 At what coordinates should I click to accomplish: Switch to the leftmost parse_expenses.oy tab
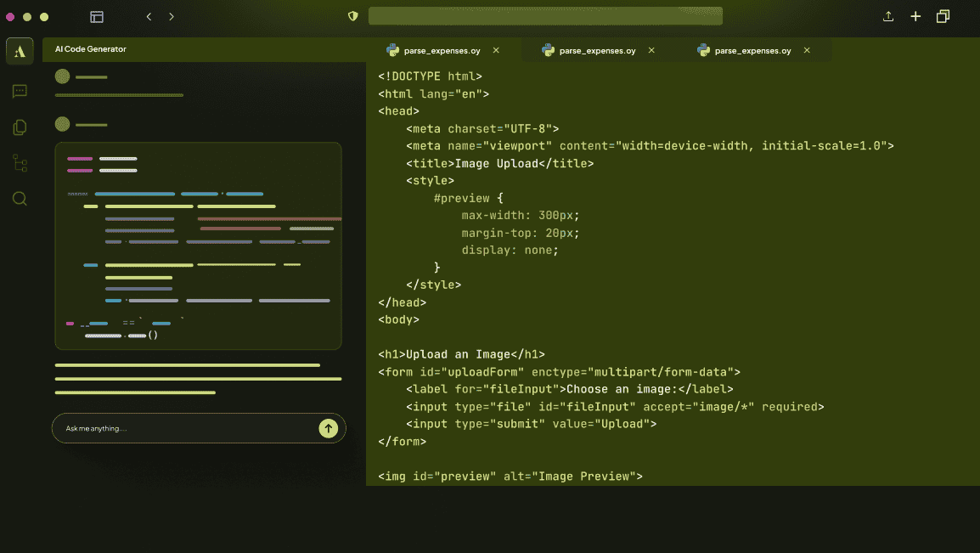[443, 51]
